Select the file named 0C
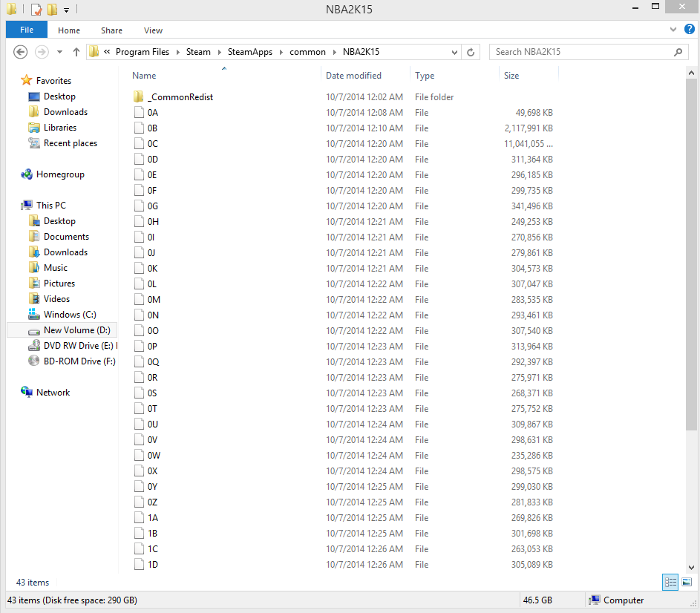Image resolution: width=700 pixels, height=613 pixels. pyautogui.click(x=153, y=144)
